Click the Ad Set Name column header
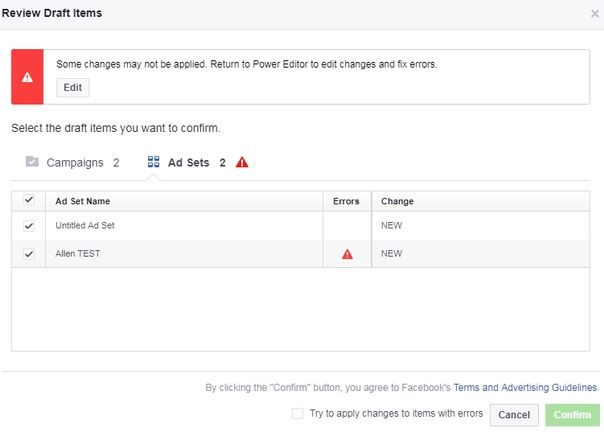The height and width of the screenshot is (432, 604). point(82,201)
